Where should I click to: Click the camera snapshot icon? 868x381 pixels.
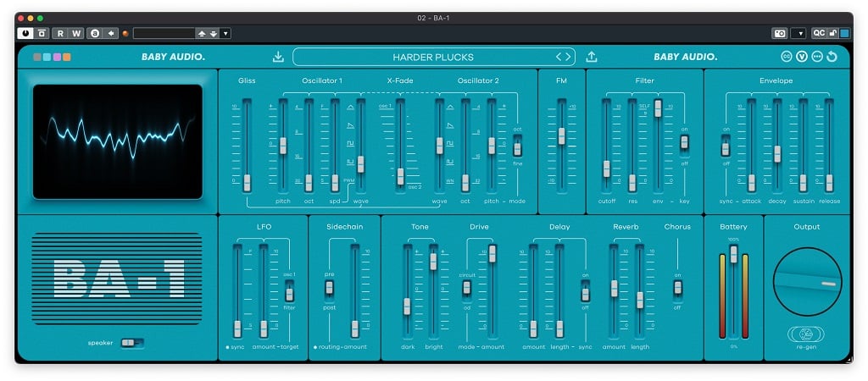click(x=780, y=33)
